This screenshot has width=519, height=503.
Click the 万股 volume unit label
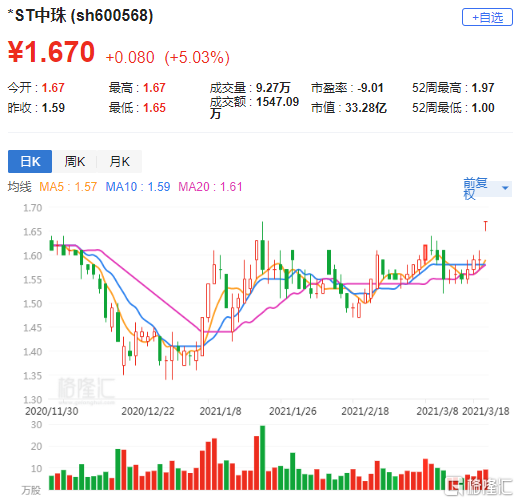31,490
